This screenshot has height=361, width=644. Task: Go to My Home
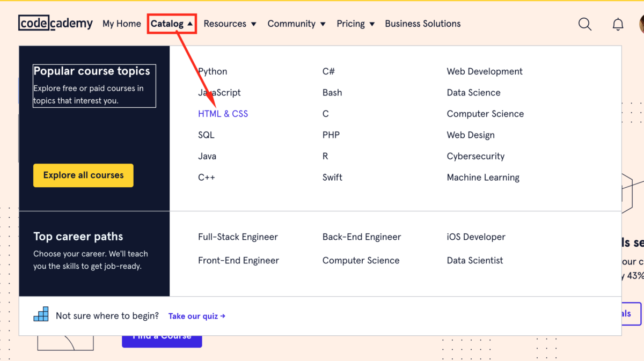pyautogui.click(x=122, y=24)
